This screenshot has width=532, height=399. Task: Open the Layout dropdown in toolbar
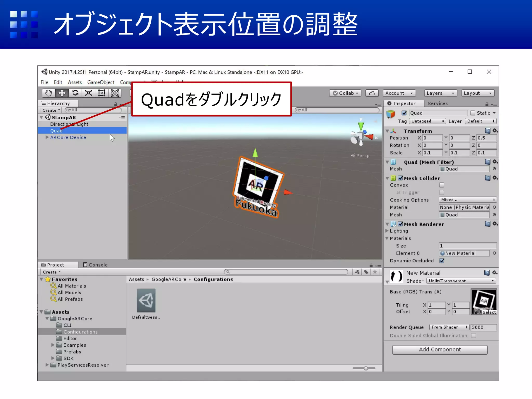pyautogui.click(x=478, y=93)
